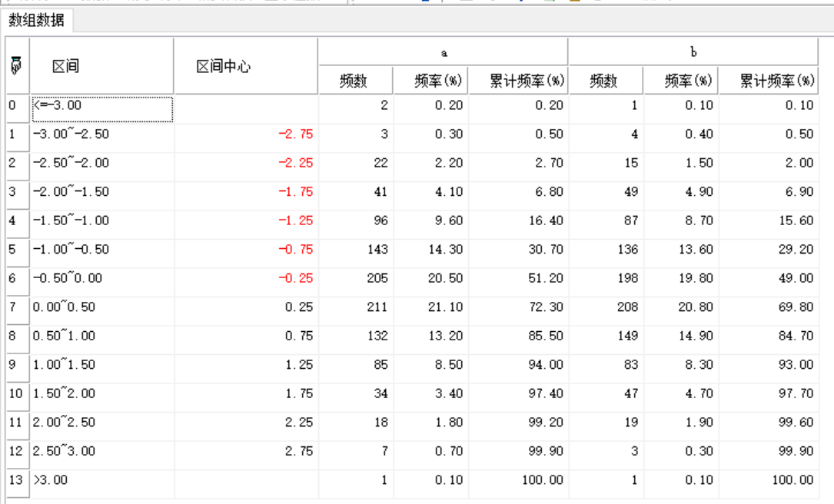
Task: Select the <=-3.00 interval cell
Action: click(x=101, y=106)
